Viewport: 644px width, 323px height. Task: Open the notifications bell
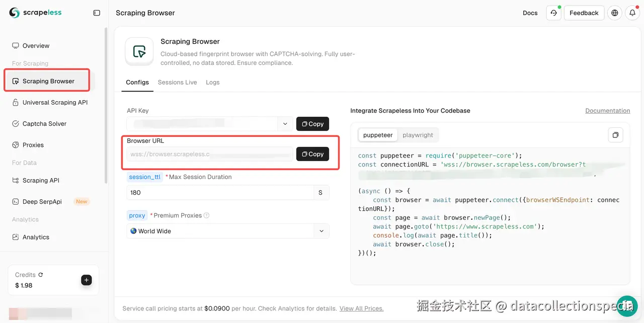[x=632, y=13]
